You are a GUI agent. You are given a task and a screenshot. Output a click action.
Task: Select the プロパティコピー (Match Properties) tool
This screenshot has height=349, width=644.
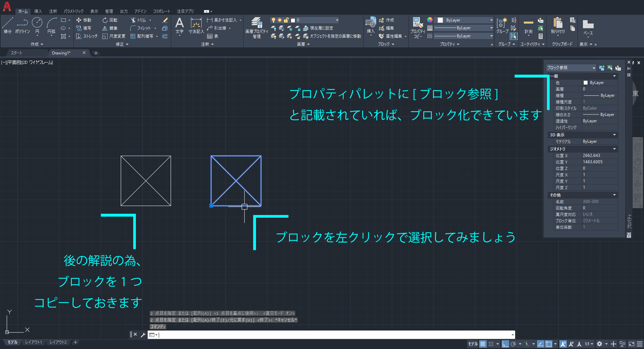pyautogui.click(x=417, y=27)
